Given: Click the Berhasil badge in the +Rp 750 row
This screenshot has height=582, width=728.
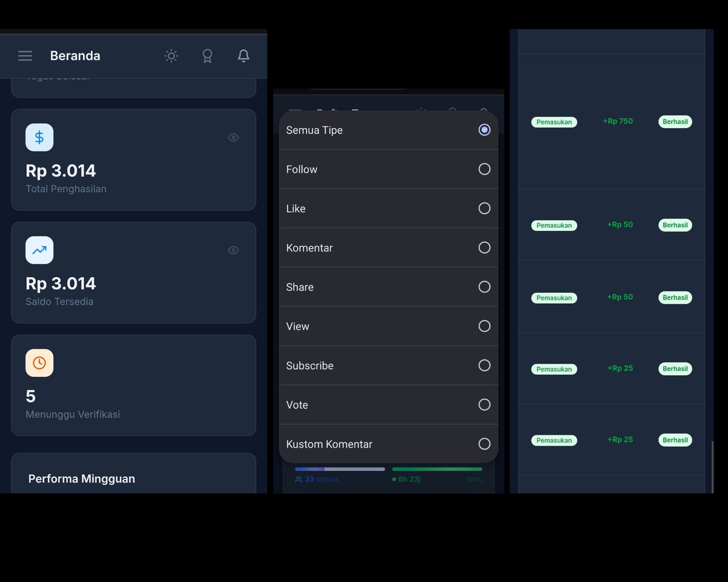Looking at the screenshot, I should click(x=675, y=121).
